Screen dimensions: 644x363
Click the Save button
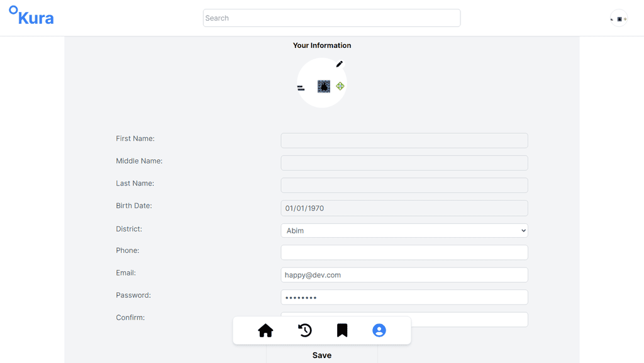(322, 355)
